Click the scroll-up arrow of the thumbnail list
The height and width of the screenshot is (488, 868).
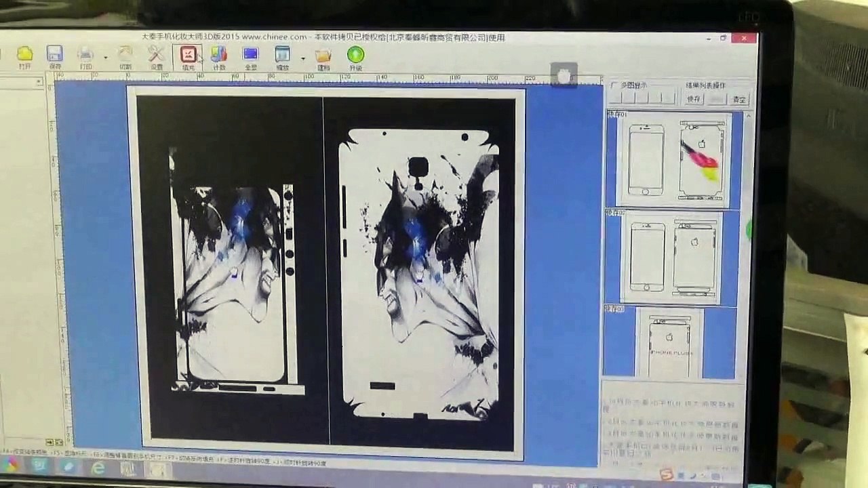point(749,117)
